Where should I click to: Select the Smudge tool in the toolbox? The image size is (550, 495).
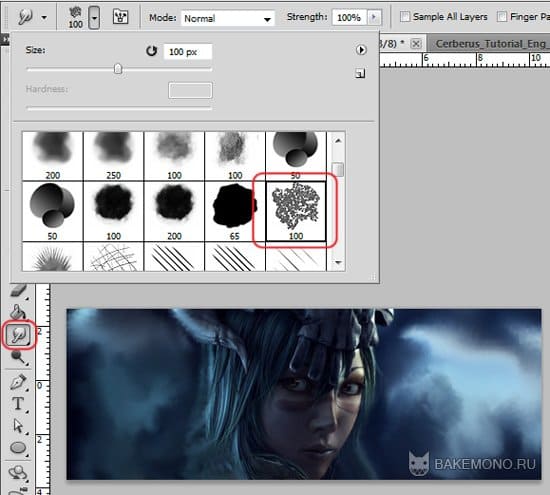click(x=19, y=335)
